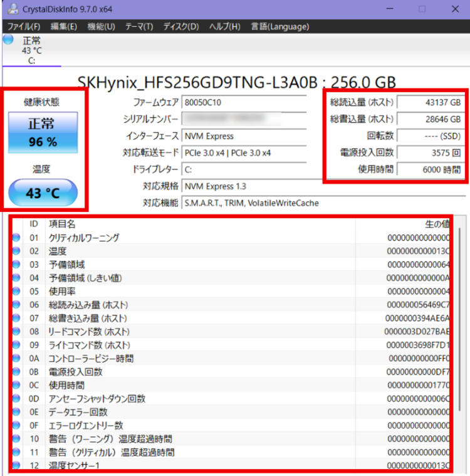Click status orb for データエラー回数 row

click(16, 412)
